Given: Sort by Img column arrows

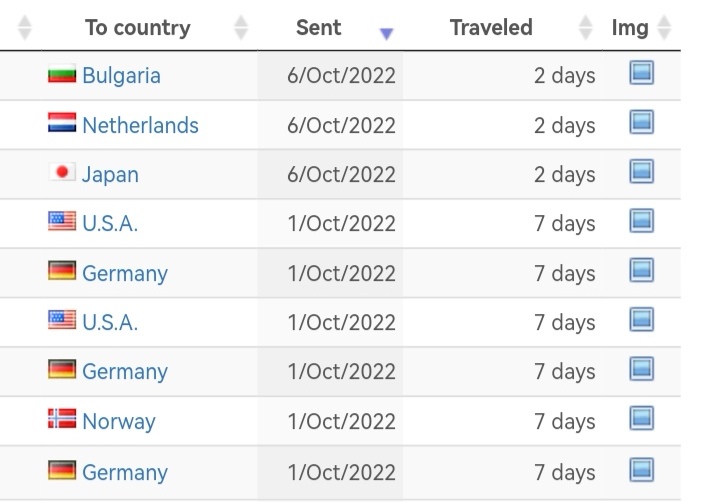Looking at the screenshot, I should pyautogui.click(x=664, y=28).
